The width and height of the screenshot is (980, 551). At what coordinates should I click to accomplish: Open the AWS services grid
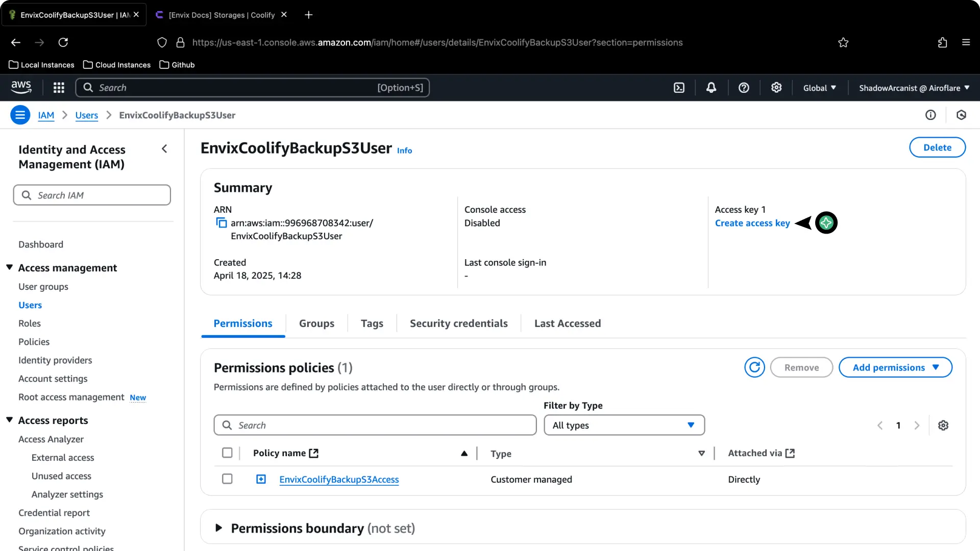click(59, 87)
